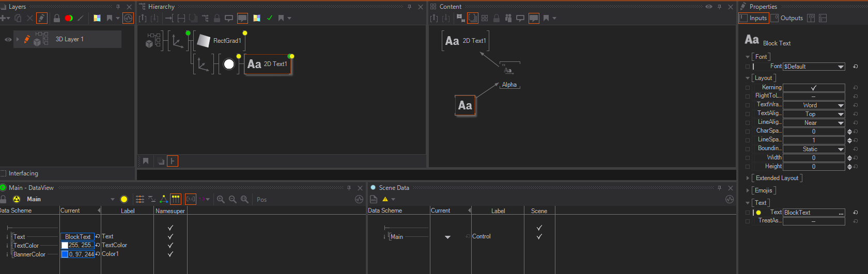Click the Alpha node in Content panel
The image size is (868, 274).
tap(509, 85)
